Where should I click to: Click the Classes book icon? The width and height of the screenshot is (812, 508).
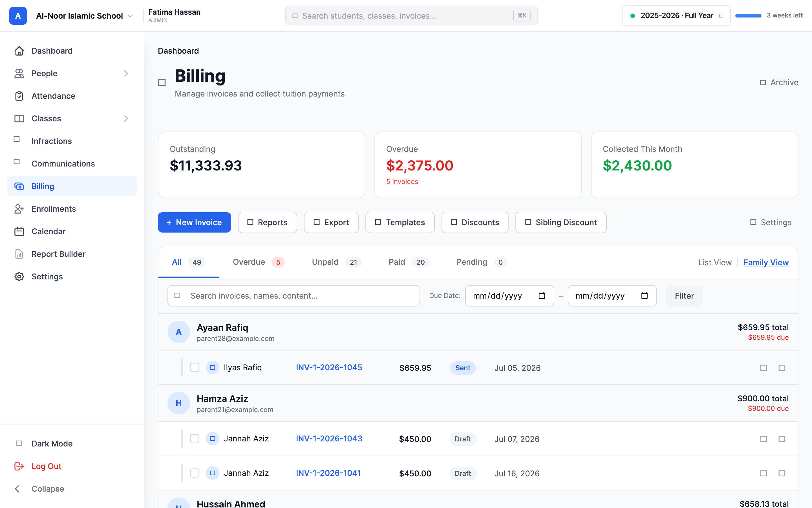19,118
